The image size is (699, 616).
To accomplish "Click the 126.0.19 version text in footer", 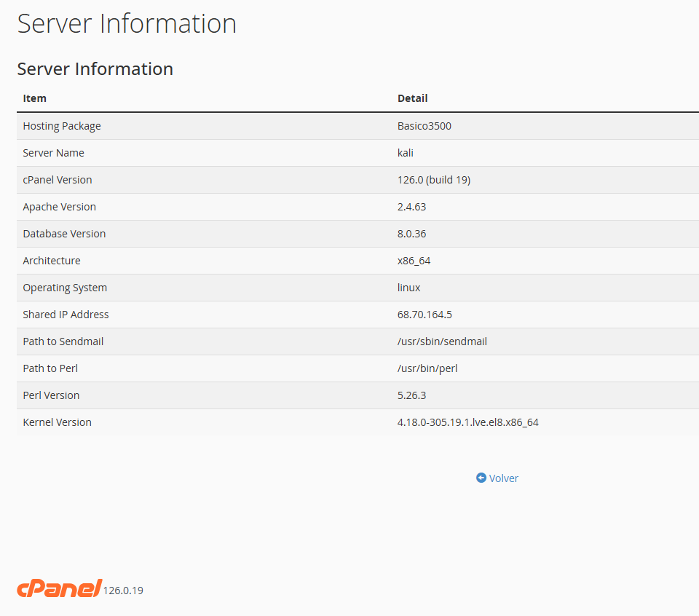I will [x=123, y=591].
